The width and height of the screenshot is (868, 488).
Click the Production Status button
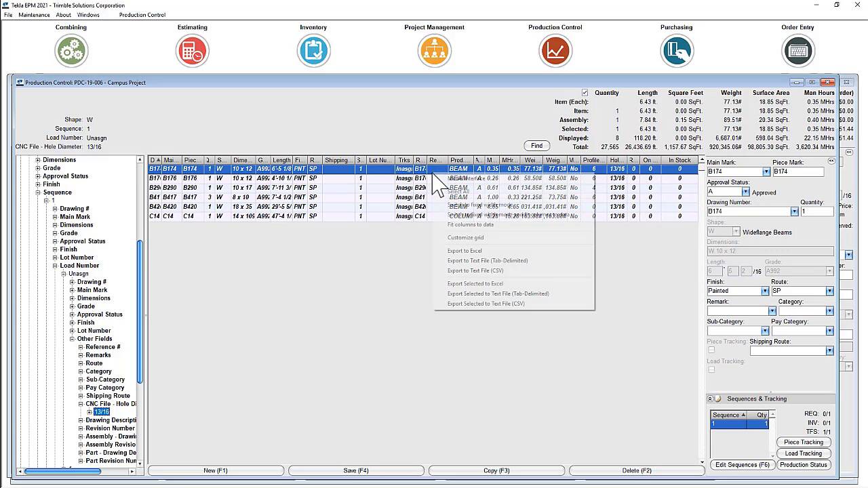pos(804,465)
